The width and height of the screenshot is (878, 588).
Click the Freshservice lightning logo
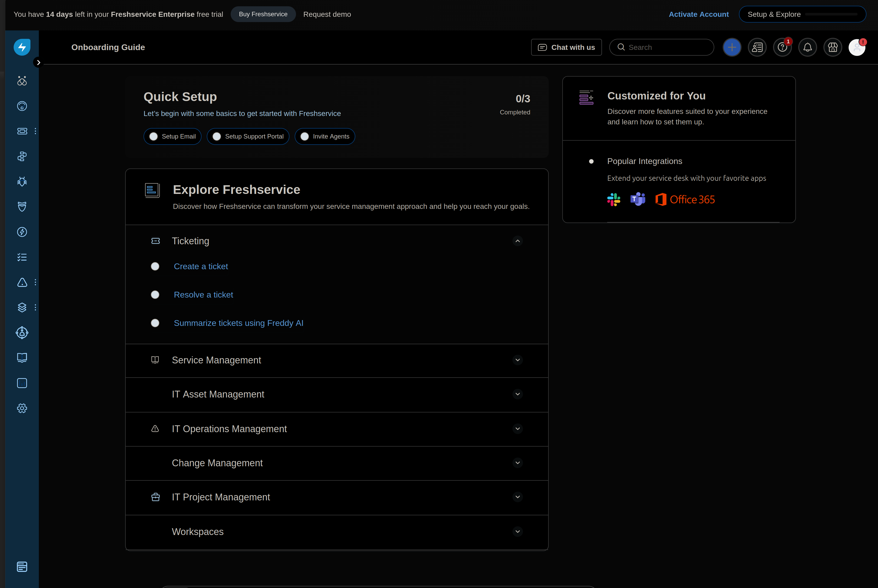click(22, 47)
